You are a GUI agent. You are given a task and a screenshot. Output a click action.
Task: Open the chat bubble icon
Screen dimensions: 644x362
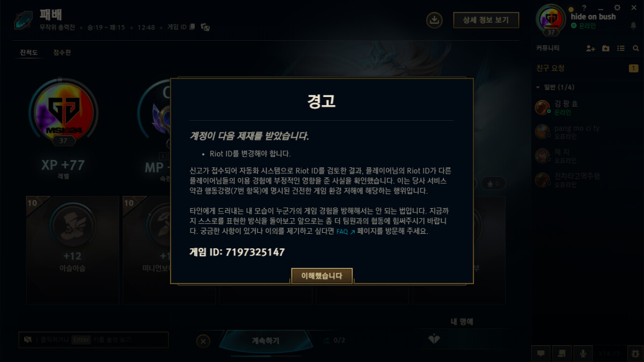pyautogui.click(x=540, y=353)
